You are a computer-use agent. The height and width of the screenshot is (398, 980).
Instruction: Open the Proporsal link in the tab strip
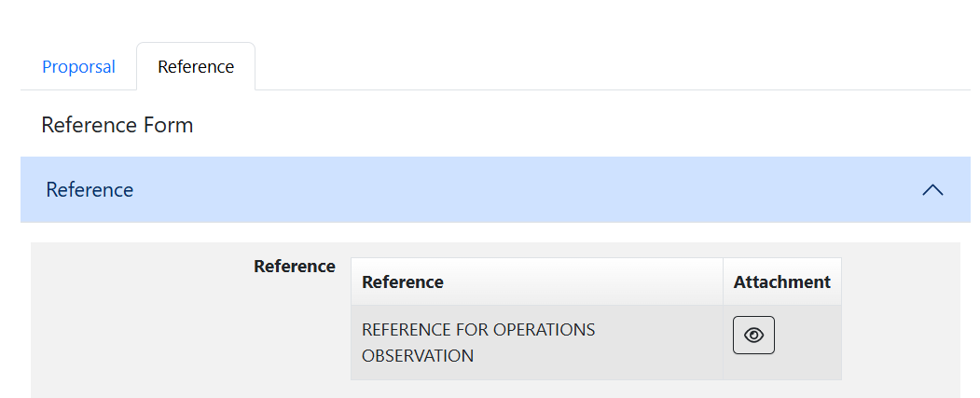click(x=78, y=67)
